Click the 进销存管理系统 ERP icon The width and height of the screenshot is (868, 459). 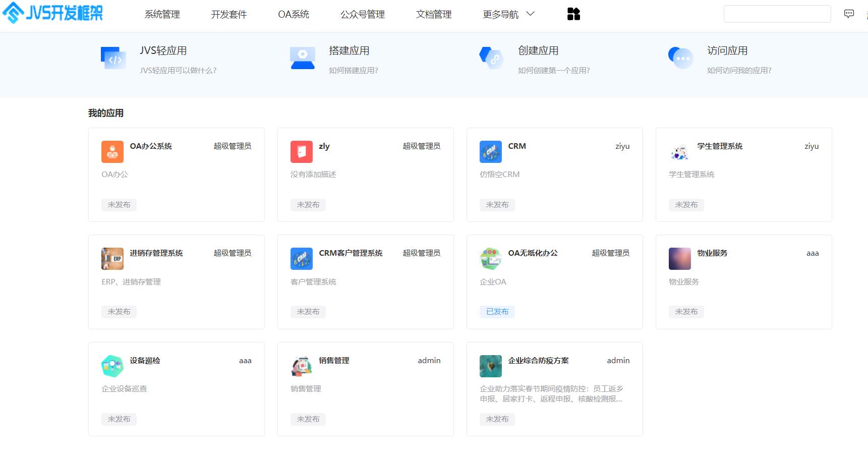click(112, 259)
